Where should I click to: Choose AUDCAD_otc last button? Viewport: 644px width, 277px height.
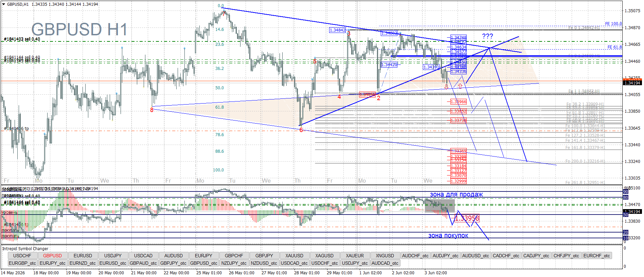385,263
